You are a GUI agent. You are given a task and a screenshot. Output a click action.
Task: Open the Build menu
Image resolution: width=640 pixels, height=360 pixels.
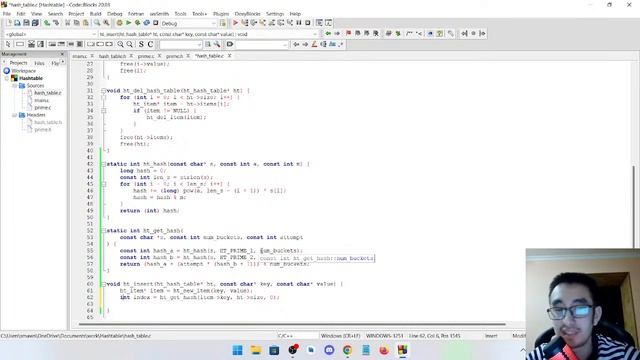tap(96, 13)
